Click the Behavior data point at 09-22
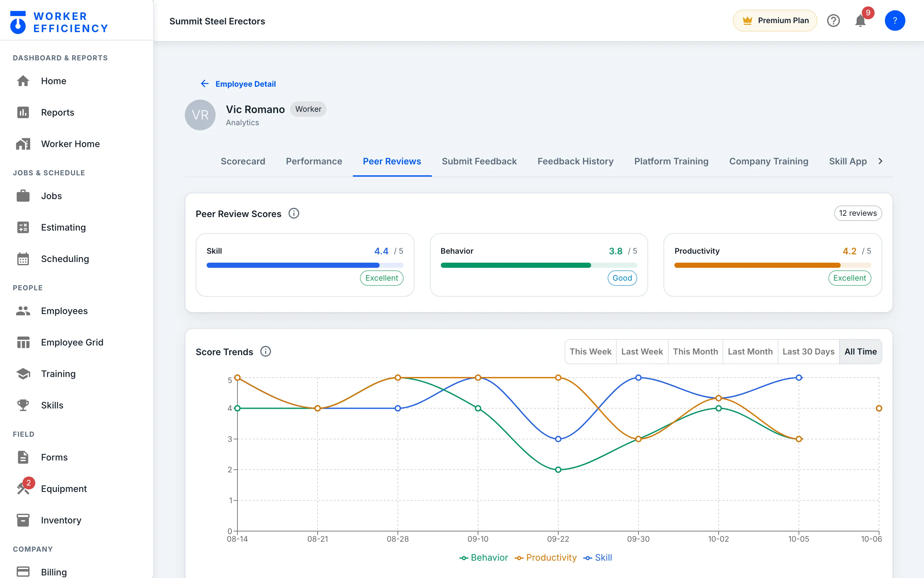The width and height of the screenshot is (924, 578). click(x=558, y=470)
